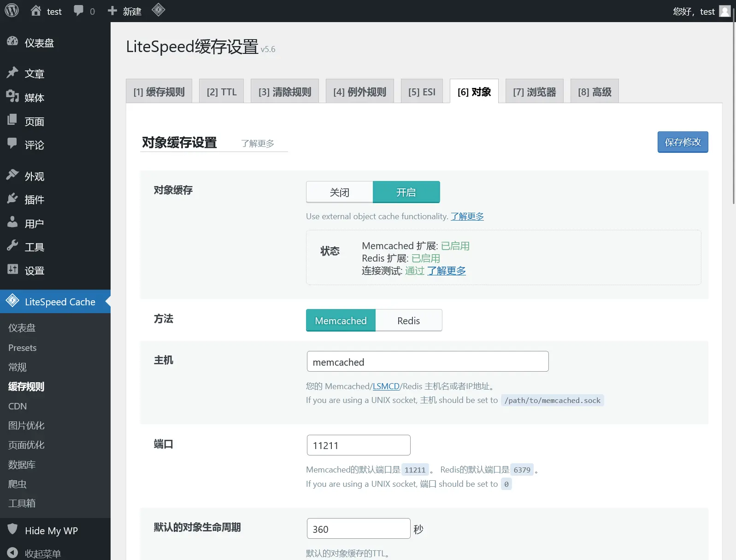This screenshot has width=736, height=560.
Task: Click the 仪表盘 dashboard gauge icon
Action: coord(12,42)
